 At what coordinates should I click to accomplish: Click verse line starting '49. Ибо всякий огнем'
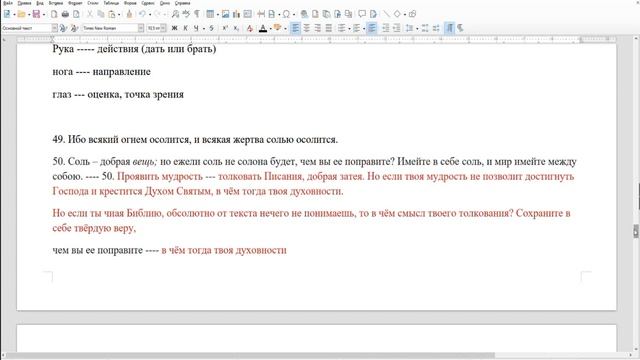point(195,140)
